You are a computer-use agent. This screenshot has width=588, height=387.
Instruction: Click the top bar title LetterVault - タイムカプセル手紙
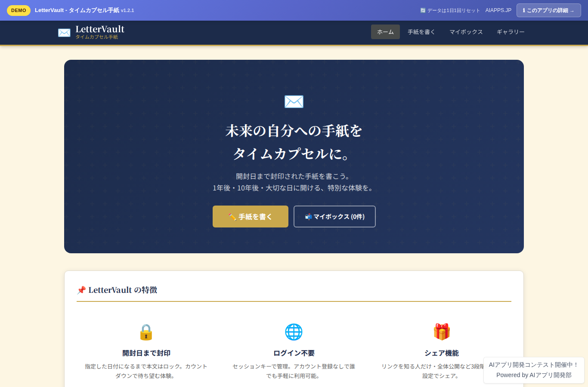[x=77, y=10]
